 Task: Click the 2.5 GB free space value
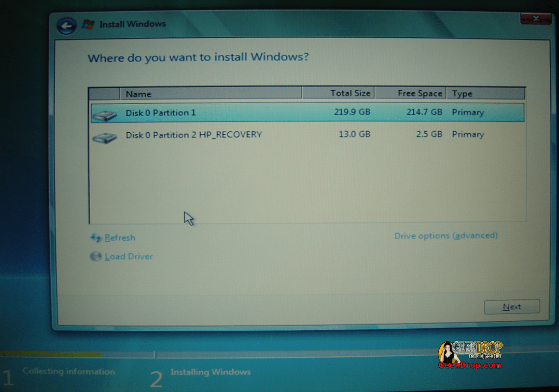pyautogui.click(x=429, y=134)
